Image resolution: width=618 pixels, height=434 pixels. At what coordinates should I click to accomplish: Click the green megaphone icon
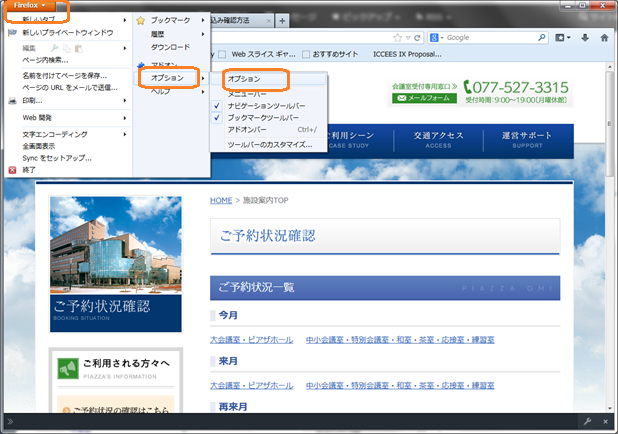68,368
